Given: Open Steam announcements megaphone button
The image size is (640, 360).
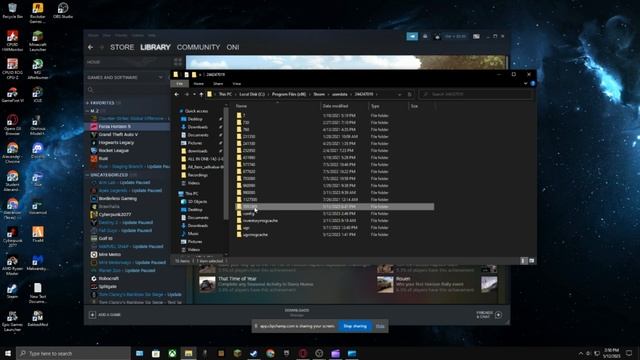Looking at the screenshot, I should pos(412,36).
